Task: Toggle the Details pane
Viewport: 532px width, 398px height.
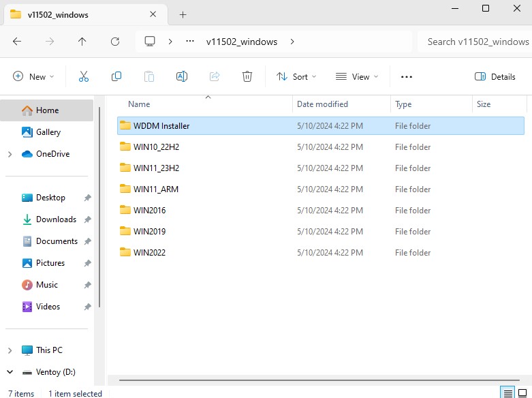Action: [495, 77]
